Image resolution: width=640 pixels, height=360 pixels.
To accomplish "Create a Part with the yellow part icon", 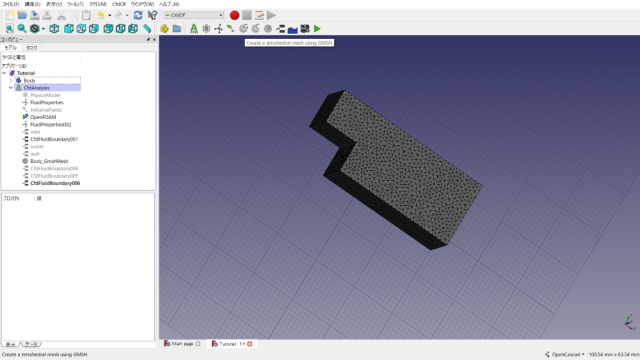I will [164, 29].
